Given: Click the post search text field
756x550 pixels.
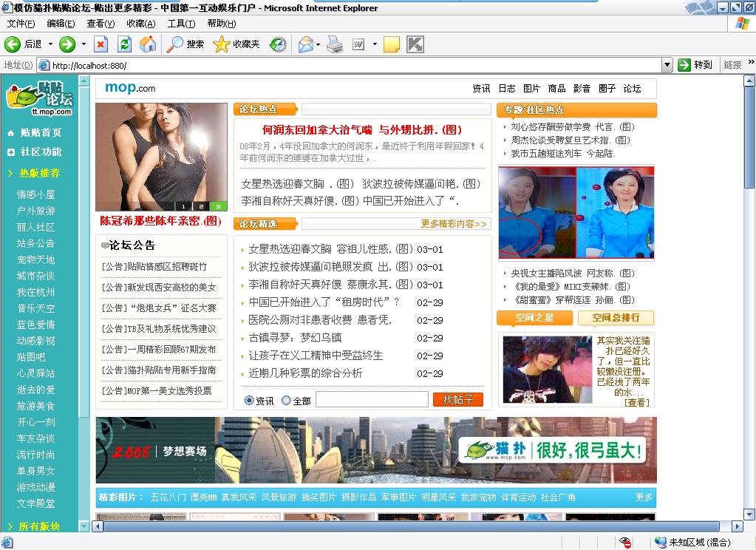Looking at the screenshot, I should coord(372,400).
